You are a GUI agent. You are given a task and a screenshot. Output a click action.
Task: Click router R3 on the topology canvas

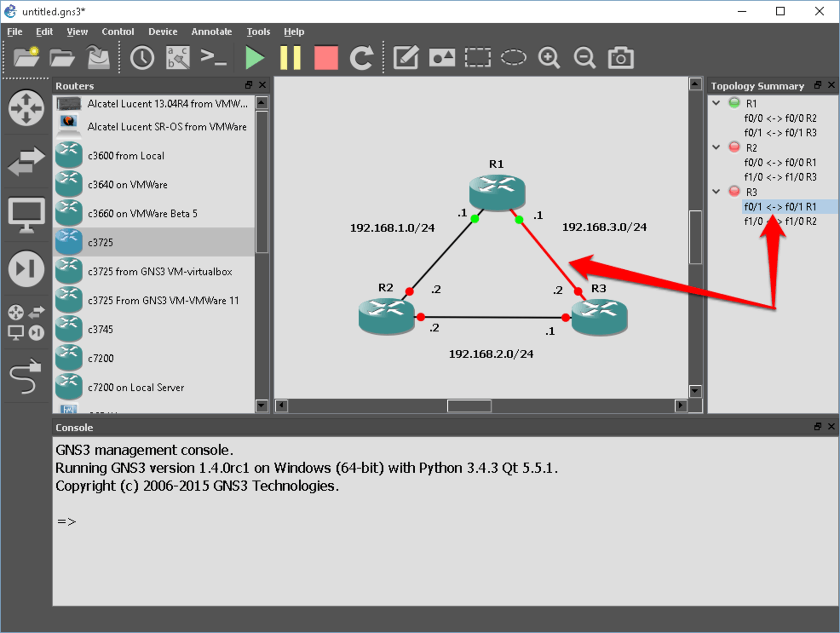pos(599,316)
